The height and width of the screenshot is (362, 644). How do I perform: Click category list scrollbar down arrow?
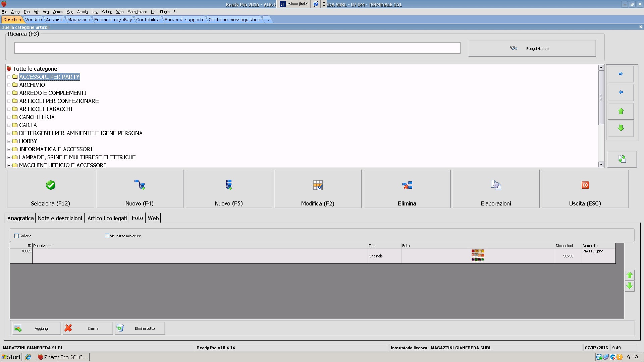[601, 165]
